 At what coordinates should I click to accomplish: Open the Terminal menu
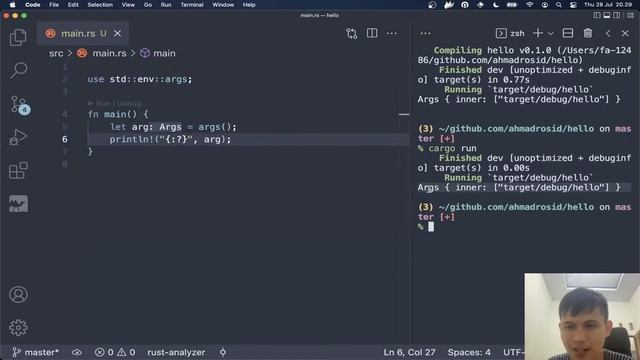192,5
